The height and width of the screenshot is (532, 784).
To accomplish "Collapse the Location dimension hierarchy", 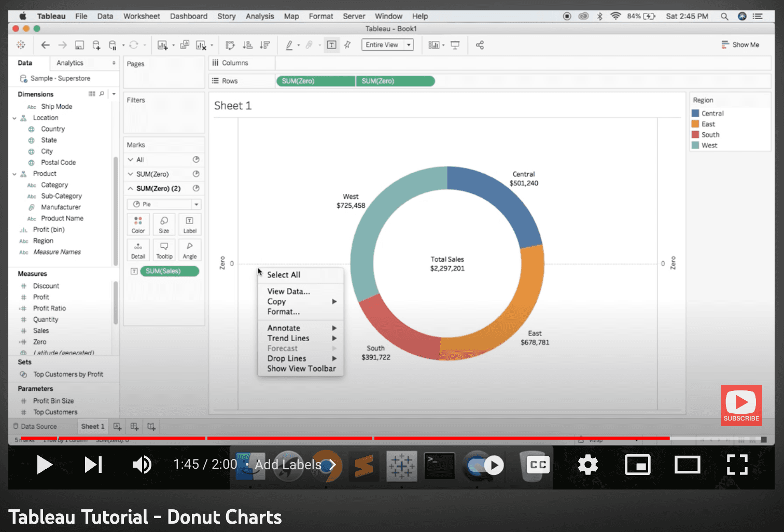I will pyautogui.click(x=15, y=118).
